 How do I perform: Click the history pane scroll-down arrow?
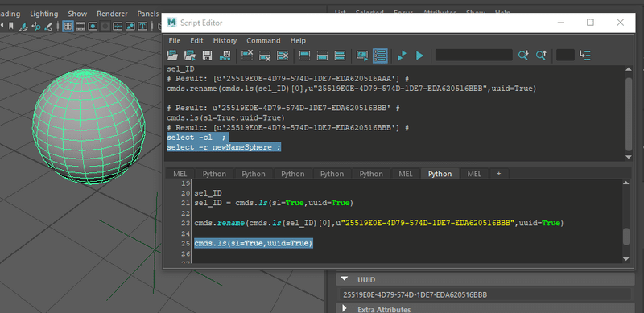629,156
